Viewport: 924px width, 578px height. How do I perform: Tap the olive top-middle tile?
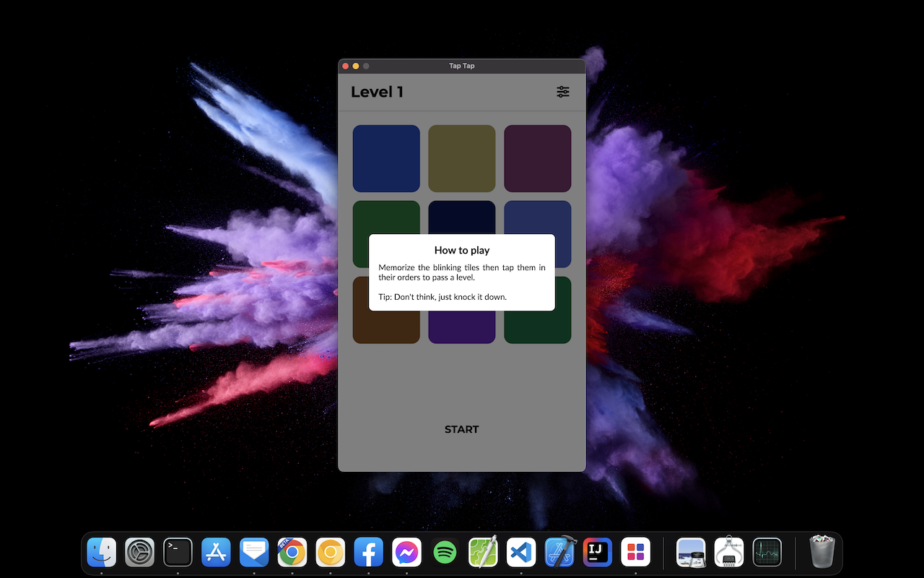(462, 158)
